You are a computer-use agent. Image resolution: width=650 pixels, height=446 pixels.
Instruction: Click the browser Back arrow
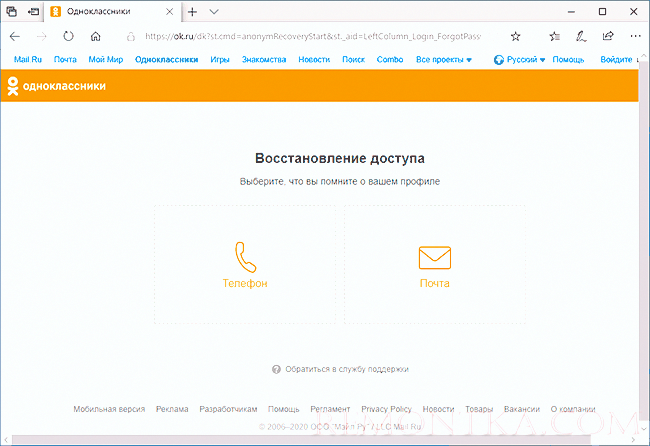coord(15,36)
